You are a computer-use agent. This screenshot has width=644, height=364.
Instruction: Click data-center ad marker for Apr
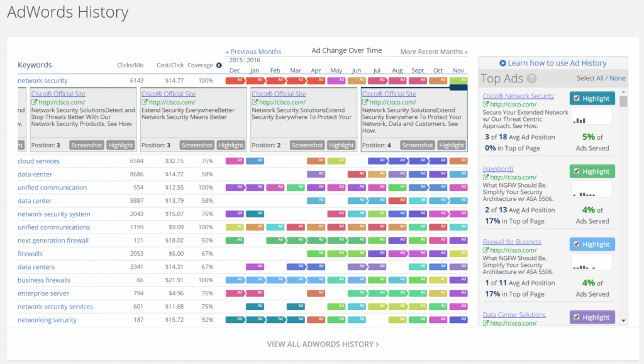(316, 174)
